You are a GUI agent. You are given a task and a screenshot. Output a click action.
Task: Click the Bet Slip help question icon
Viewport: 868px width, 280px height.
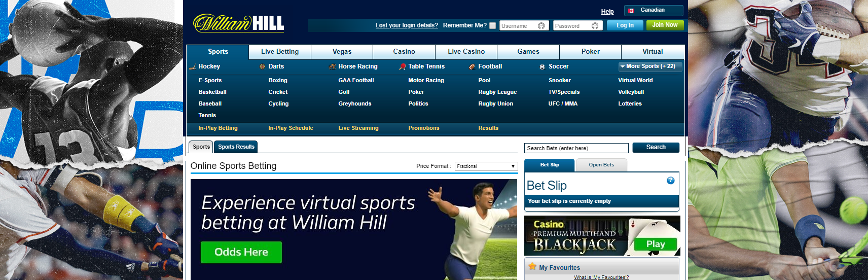670,181
